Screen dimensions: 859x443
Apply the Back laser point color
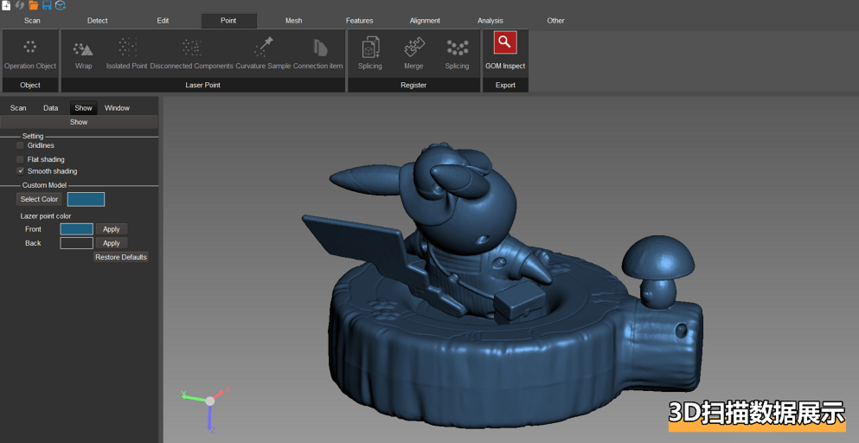point(112,243)
